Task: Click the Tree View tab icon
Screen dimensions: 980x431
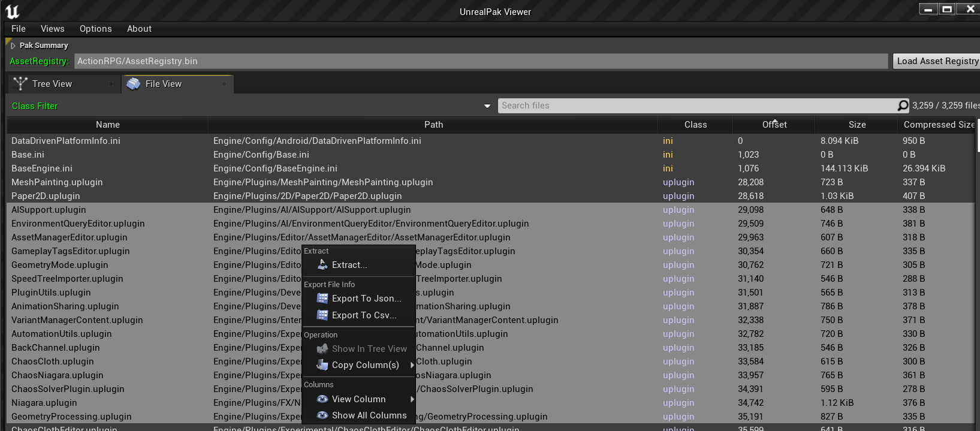Action: (x=20, y=84)
